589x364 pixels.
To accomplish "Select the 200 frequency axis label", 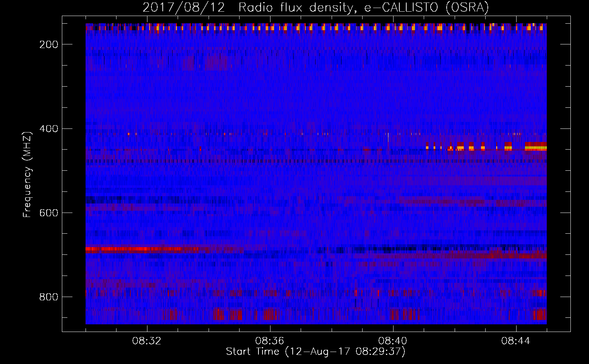I will click(49, 44).
